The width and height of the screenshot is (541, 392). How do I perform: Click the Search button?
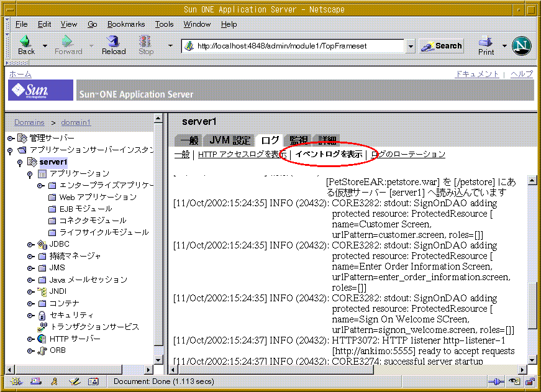click(442, 45)
